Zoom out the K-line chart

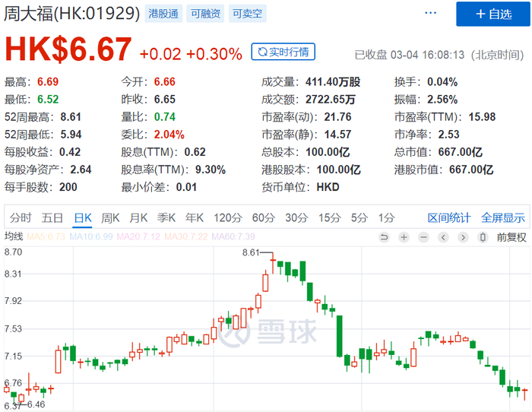point(423,237)
